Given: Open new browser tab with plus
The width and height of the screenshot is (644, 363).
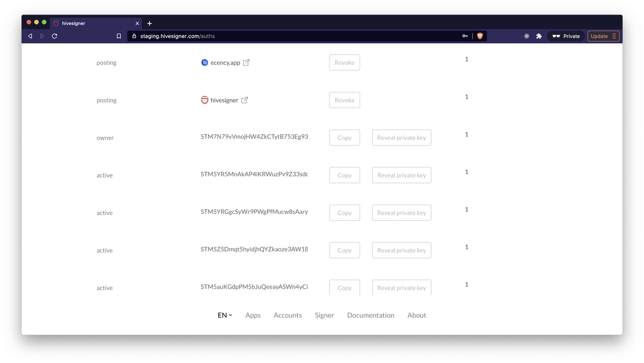Looking at the screenshot, I should tap(149, 23).
